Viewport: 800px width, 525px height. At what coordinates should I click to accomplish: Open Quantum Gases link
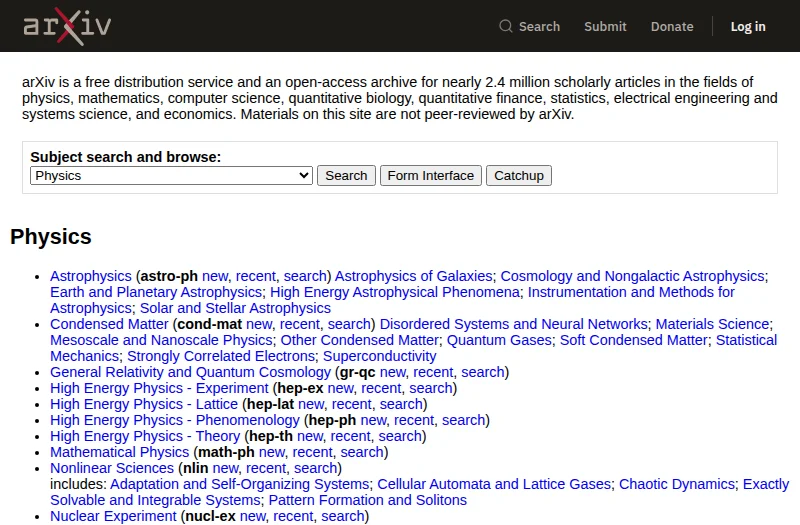pyautogui.click(x=499, y=340)
